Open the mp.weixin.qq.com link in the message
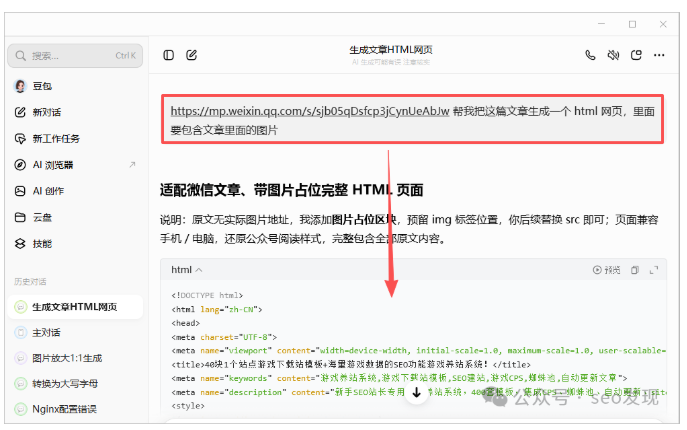The width and height of the screenshot is (687, 430). tap(310, 111)
